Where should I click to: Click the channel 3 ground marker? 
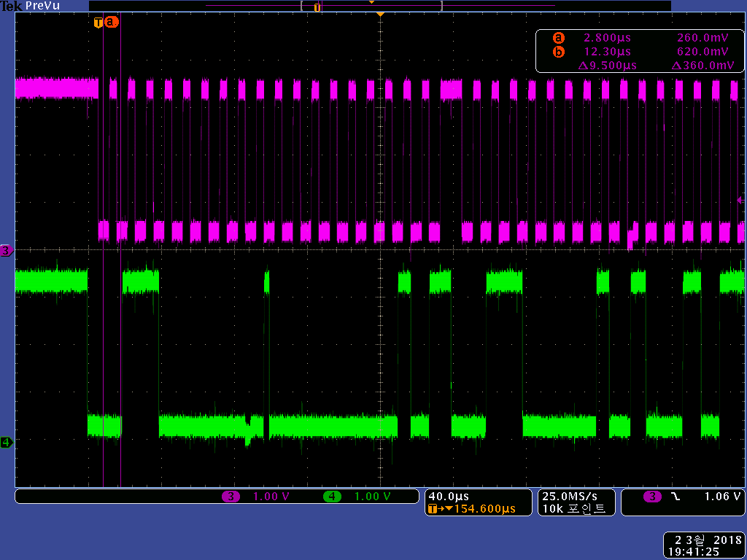(7, 251)
